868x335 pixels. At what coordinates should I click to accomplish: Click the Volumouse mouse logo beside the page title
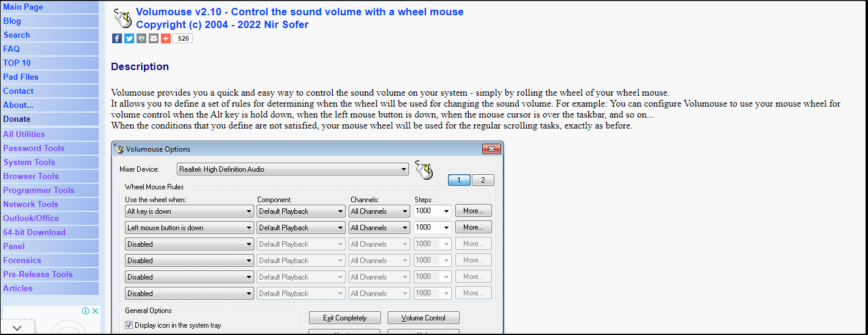(x=123, y=18)
